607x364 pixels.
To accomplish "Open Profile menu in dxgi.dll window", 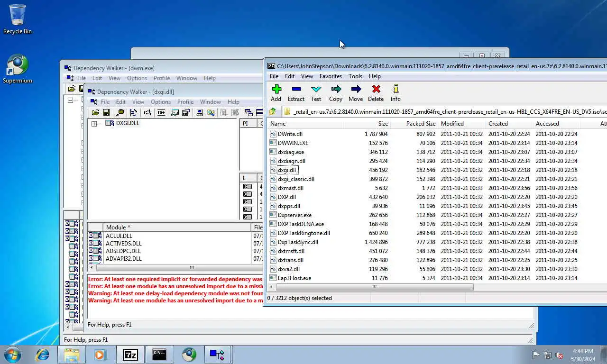I will 185,101.
